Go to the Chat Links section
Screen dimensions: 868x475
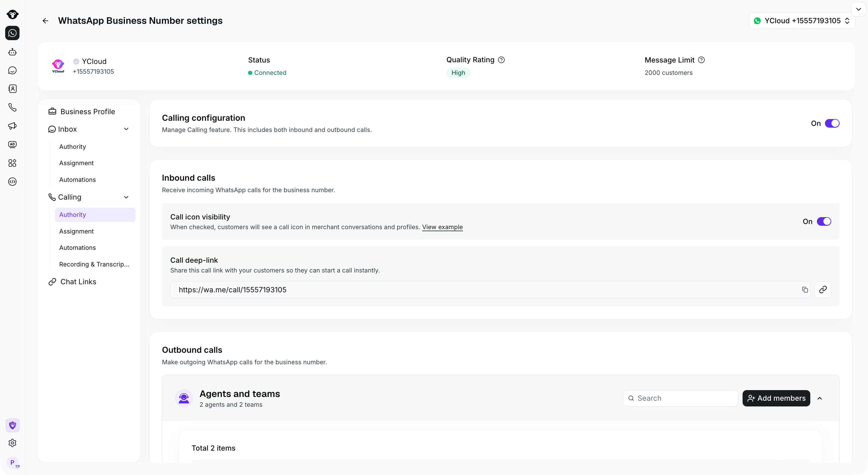click(78, 282)
